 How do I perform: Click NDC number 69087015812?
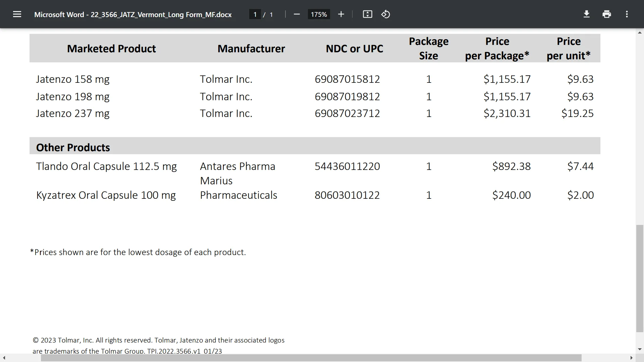coord(347,79)
